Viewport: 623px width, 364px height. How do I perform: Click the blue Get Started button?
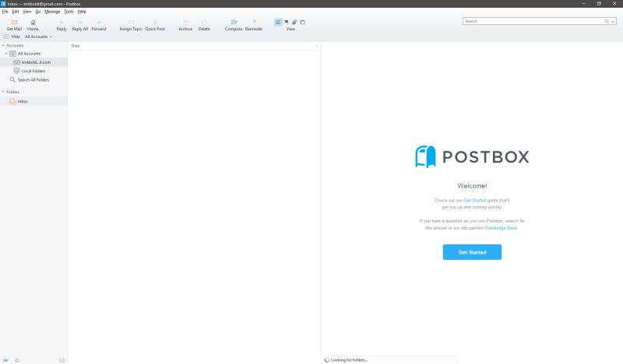[x=472, y=252]
